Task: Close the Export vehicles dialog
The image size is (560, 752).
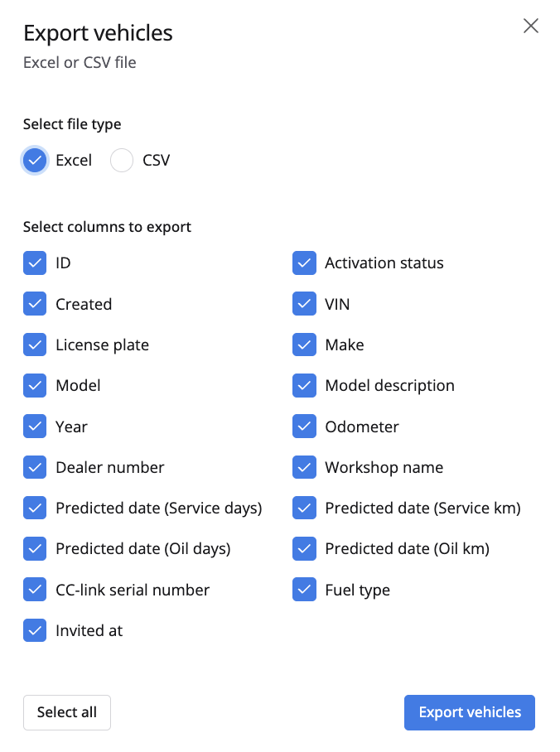Action: pos(531,26)
